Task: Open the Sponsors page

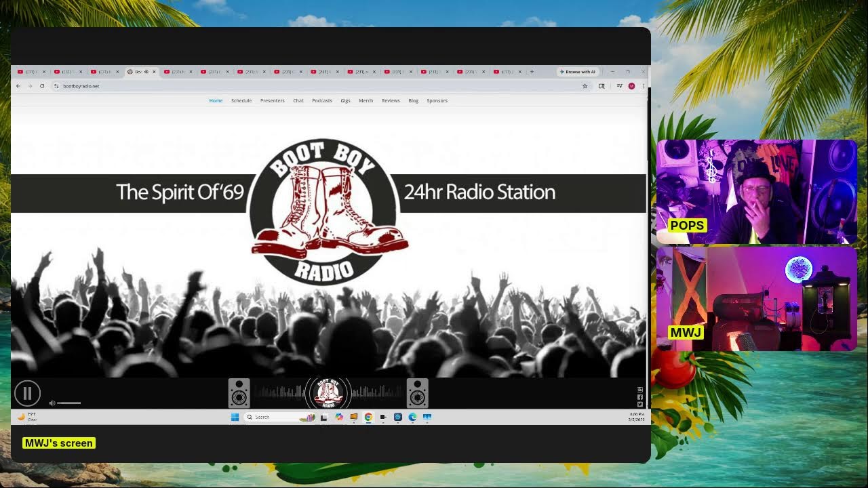Action: [437, 100]
